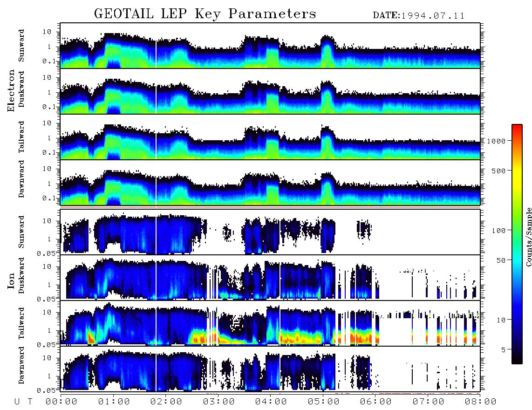Click the 0.1 tick of the Electron Sunward panel
Viewport: 532px width, 410px height.
click(x=50, y=61)
